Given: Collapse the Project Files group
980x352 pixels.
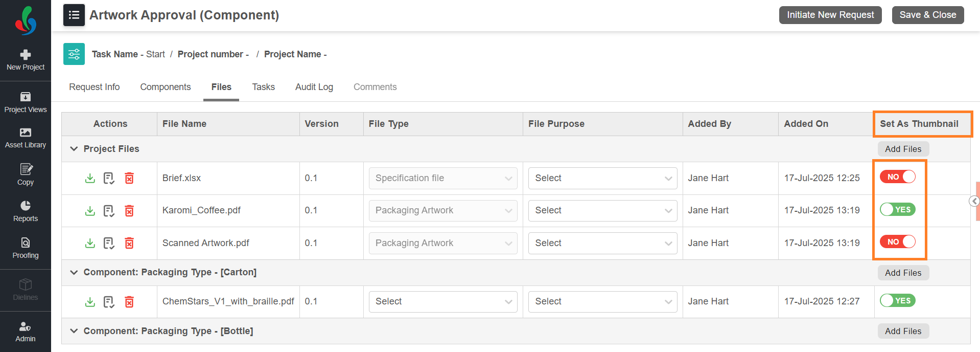Looking at the screenshot, I should point(74,149).
